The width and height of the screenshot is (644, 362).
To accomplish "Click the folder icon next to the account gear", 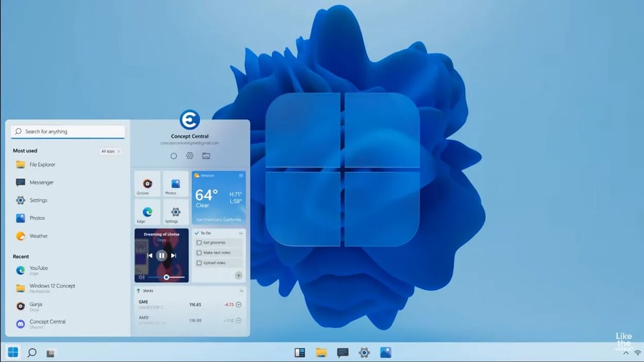I will pyautogui.click(x=206, y=156).
